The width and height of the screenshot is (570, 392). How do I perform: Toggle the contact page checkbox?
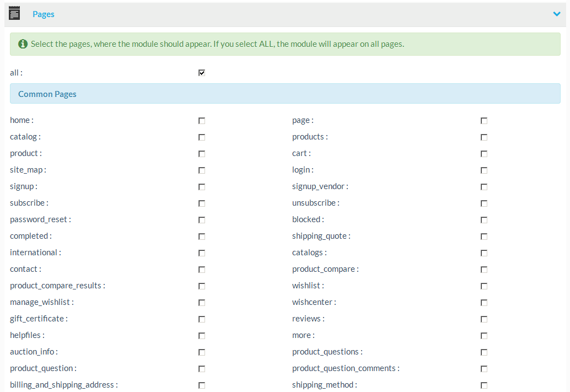[202, 270]
